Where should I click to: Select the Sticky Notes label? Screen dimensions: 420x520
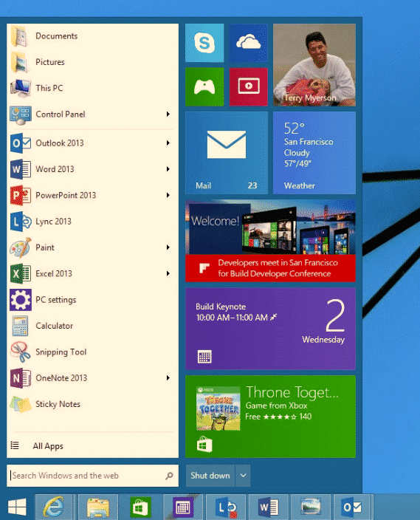pyautogui.click(x=58, y=404)
